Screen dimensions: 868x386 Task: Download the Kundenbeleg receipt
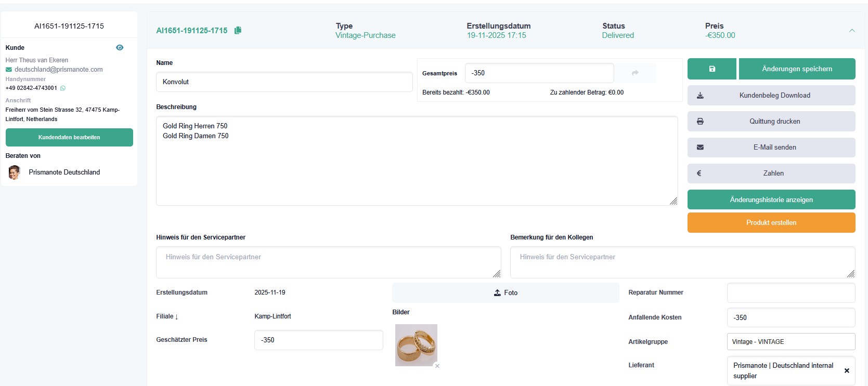point(771,96)
